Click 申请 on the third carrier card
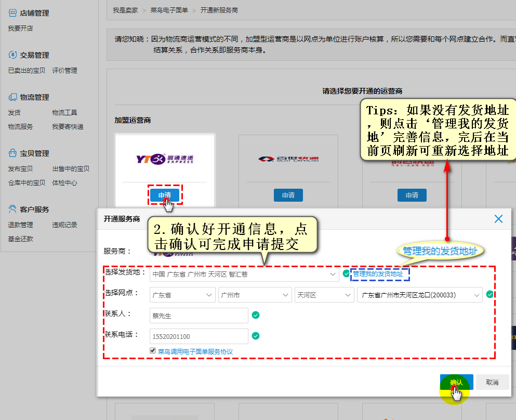Viewport: 516px width, 420px height. tap(412, 195)
